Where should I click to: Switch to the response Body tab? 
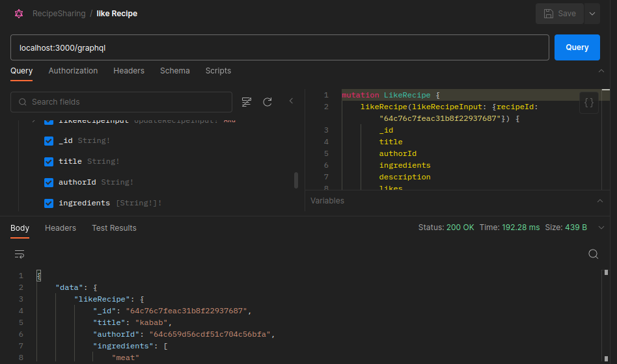pos(20,228)
